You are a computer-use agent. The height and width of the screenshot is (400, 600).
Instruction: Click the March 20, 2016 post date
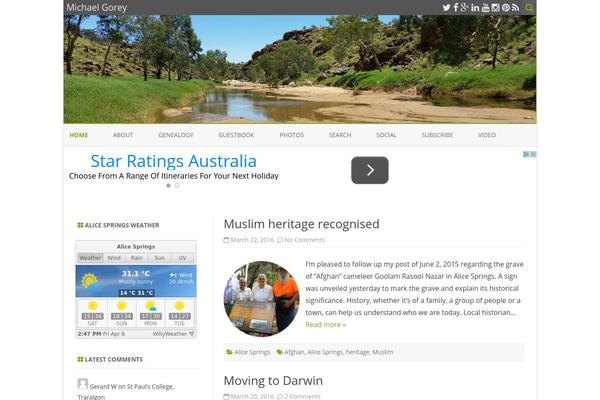coord(252,397)
